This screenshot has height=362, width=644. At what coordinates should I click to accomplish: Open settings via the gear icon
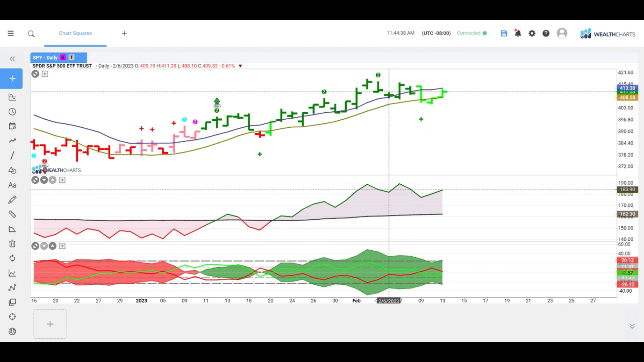coord(532,33)
